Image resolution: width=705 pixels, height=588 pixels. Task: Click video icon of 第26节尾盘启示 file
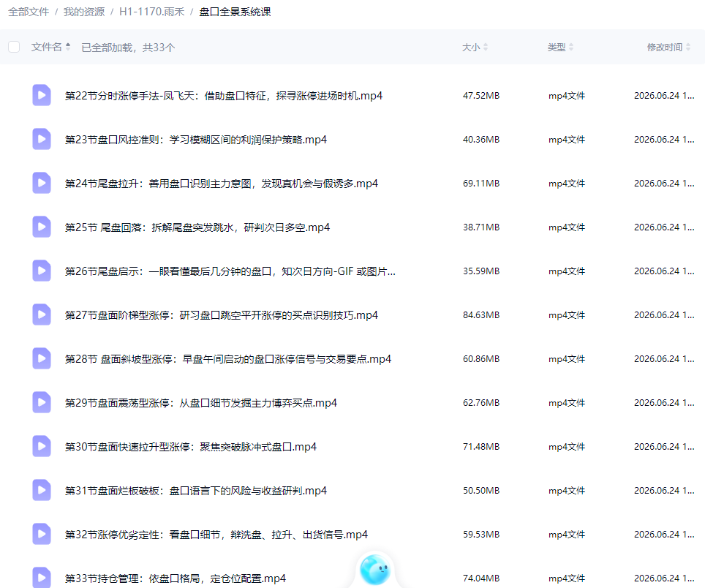pos(42,271)
